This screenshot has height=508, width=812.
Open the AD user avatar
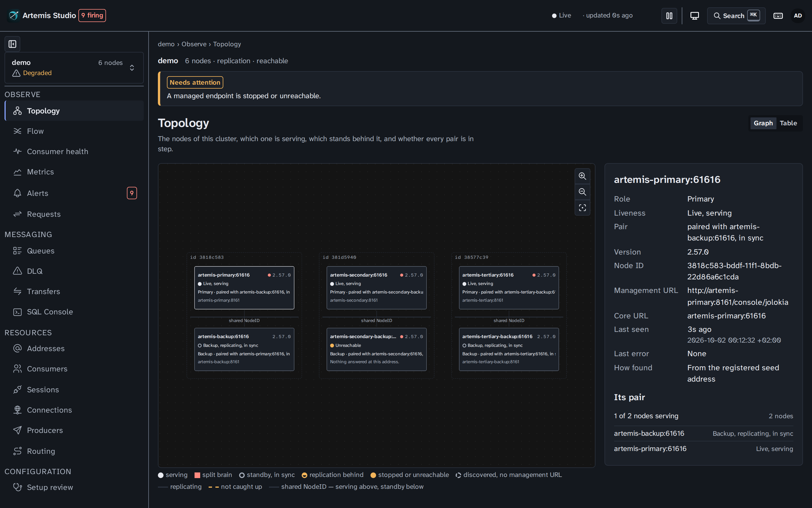point(798,16)
